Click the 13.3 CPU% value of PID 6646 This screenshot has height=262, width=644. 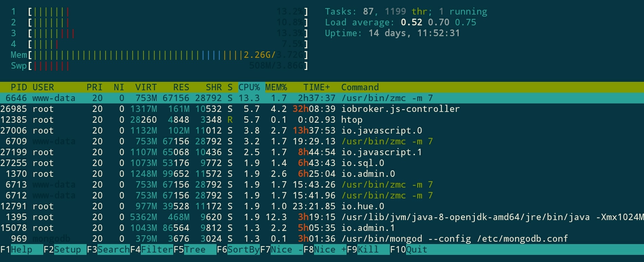click(249, 98)
